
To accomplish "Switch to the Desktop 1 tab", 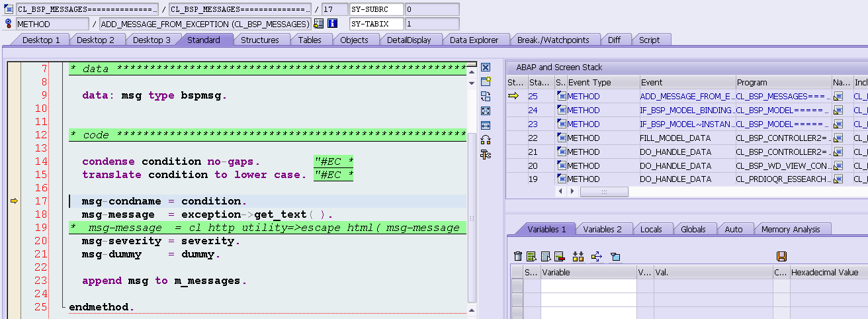I will [41, 40].
